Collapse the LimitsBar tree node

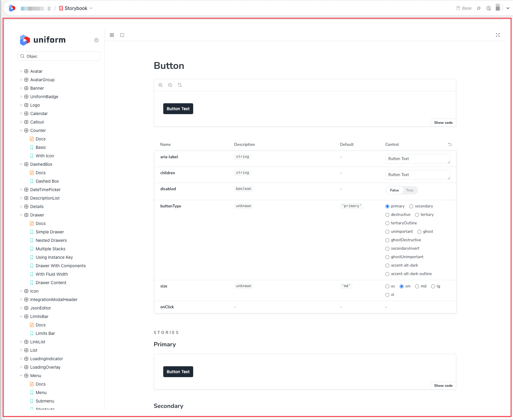(21, 316)
